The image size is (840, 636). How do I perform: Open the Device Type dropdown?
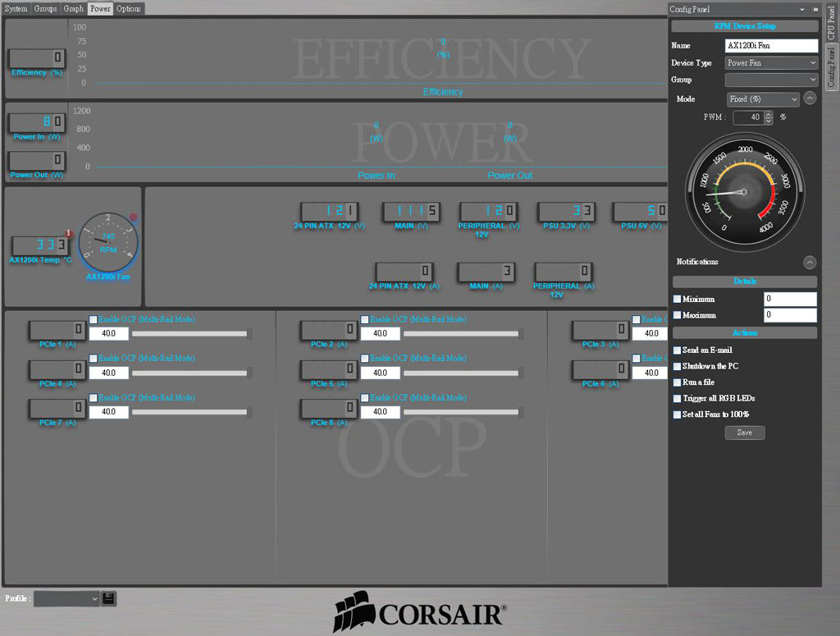[771, 62]
